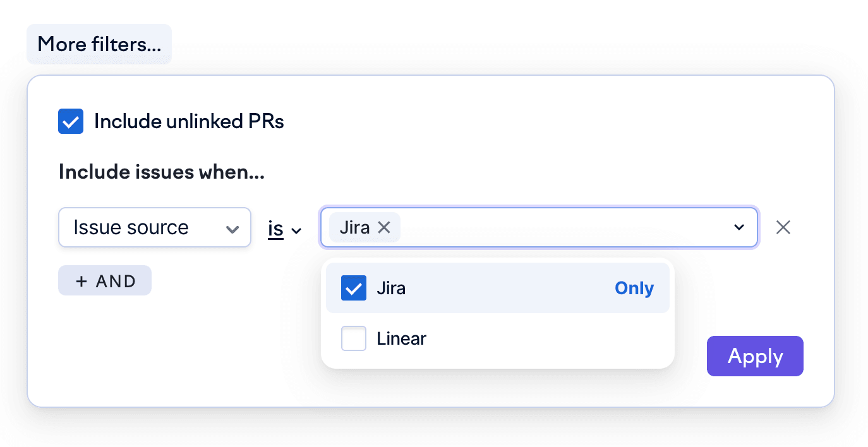
Task: Add another condition with + AND
Action: (x=105, y=281)
